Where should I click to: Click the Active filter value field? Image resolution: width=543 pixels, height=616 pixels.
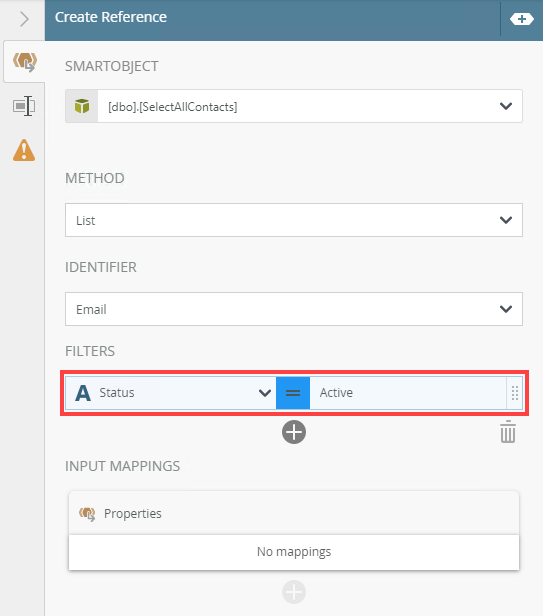(408, 393)
